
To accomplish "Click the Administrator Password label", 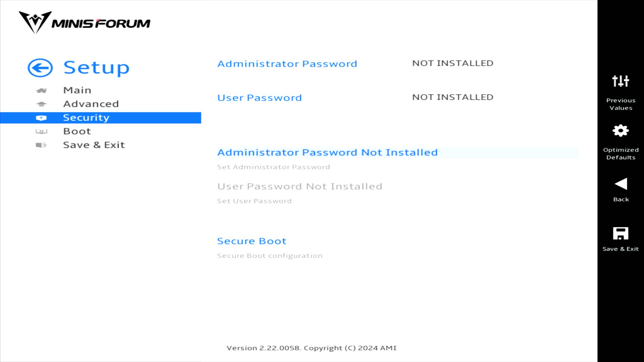I will pyautogui.click(x=287, y=64).
